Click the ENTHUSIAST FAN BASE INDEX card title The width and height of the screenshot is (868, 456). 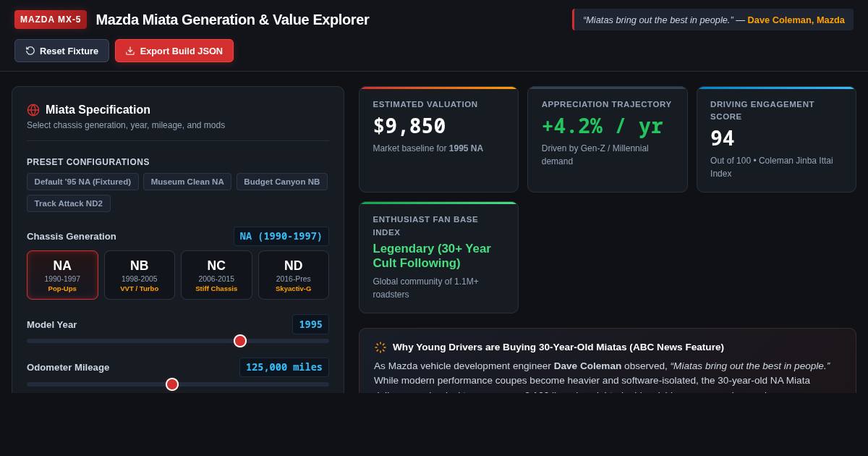tap(425, 225)
